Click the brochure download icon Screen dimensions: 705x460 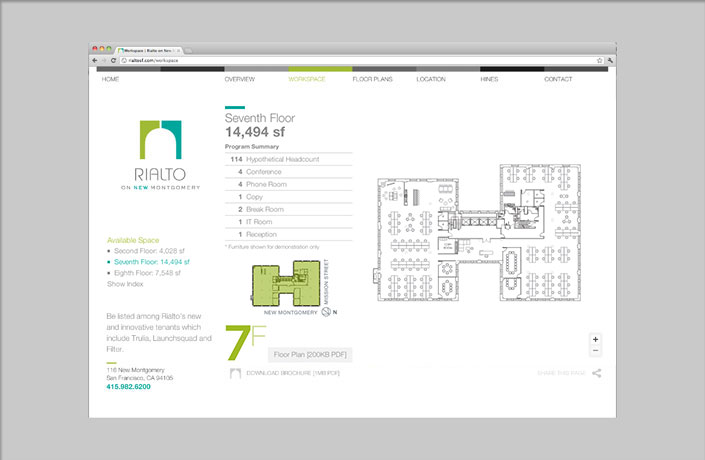tap(235, 373)
